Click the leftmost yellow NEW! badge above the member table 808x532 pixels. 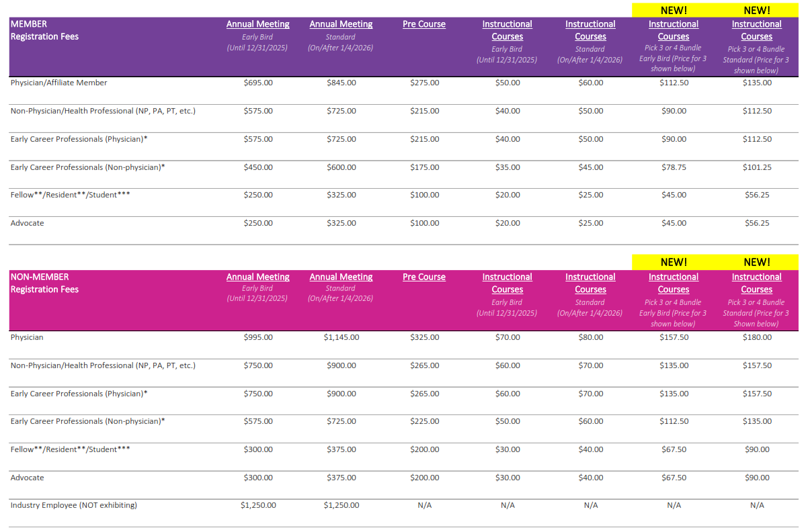tap(674, 10)
